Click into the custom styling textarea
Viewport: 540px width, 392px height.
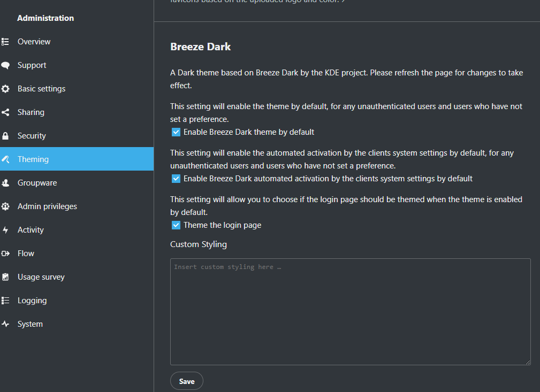pos(350,312)
